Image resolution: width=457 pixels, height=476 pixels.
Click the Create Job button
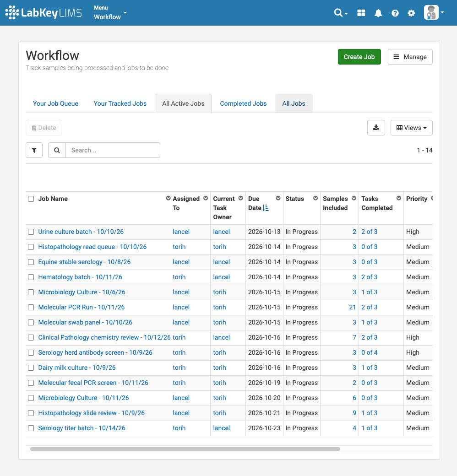coord(359,57)
